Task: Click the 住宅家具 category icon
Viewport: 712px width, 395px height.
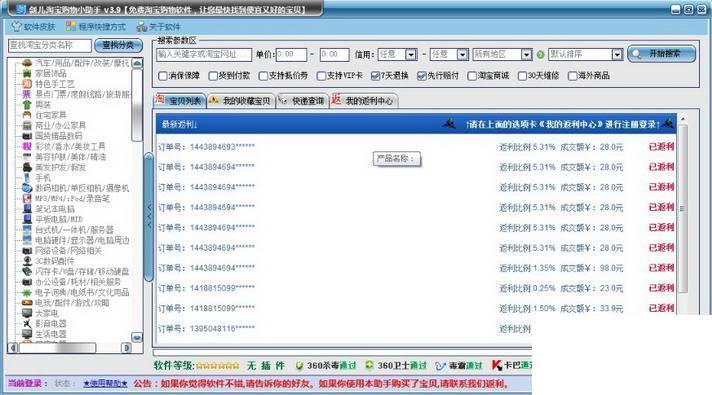Action: 27,115
